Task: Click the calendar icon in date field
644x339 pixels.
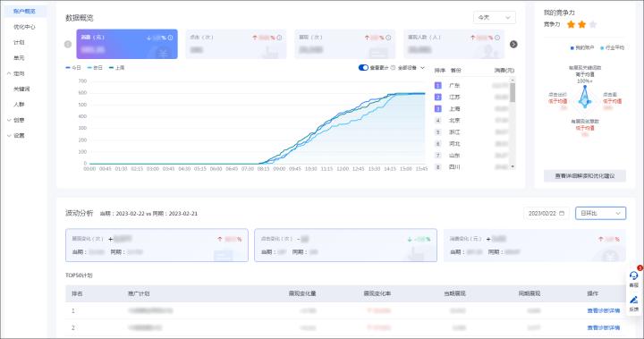Action: [x=562, y=213]
